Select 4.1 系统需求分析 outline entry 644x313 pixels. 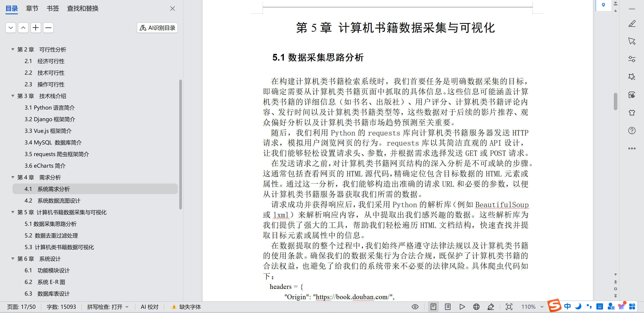[x=95, y=189]
